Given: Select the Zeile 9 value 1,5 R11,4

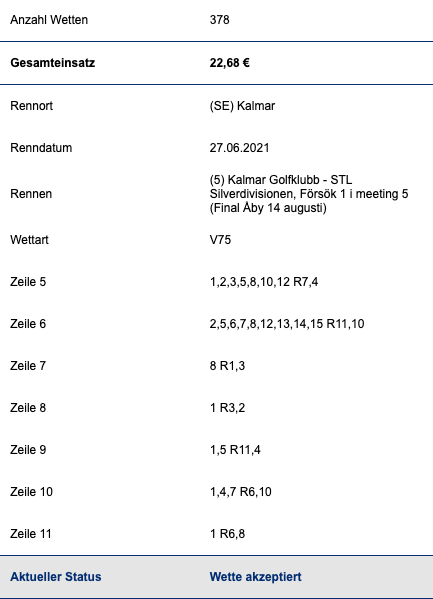Looking at the screenshot, I should tap(235, 450).
